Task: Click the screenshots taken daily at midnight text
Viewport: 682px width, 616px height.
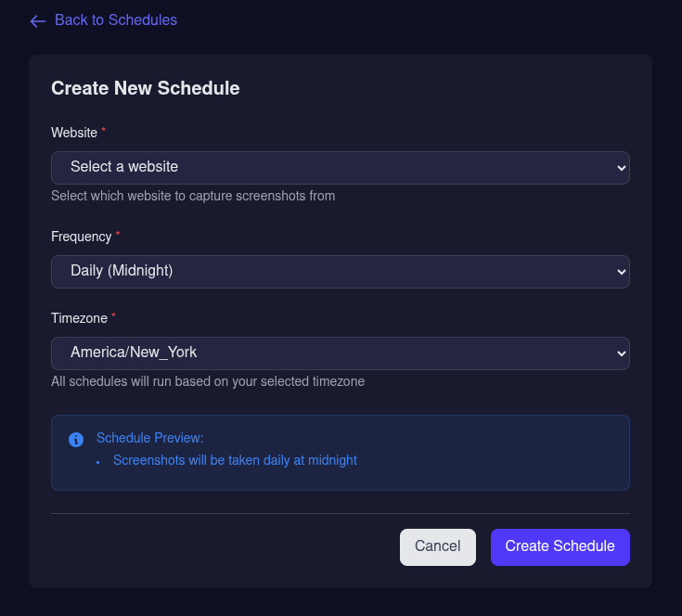Action: [235, 460]
